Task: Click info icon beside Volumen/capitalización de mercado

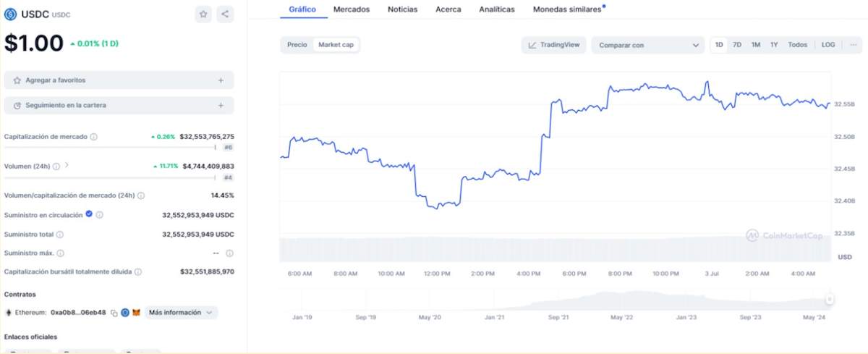Action: click(141, 195)
